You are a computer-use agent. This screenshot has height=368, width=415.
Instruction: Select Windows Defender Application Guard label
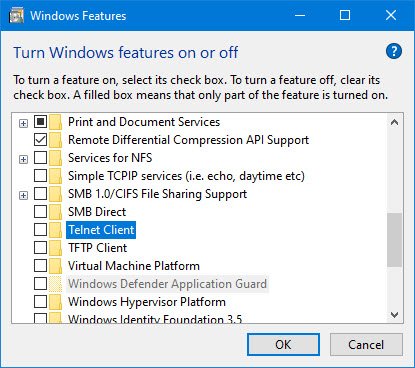(x=168, y=284)
